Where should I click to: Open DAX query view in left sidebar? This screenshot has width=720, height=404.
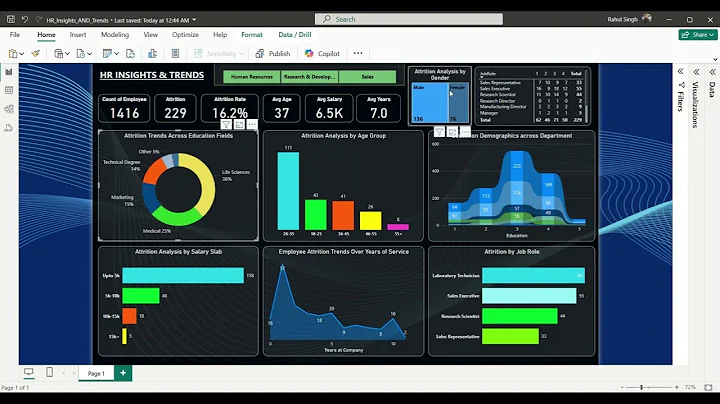pos(9,128)
